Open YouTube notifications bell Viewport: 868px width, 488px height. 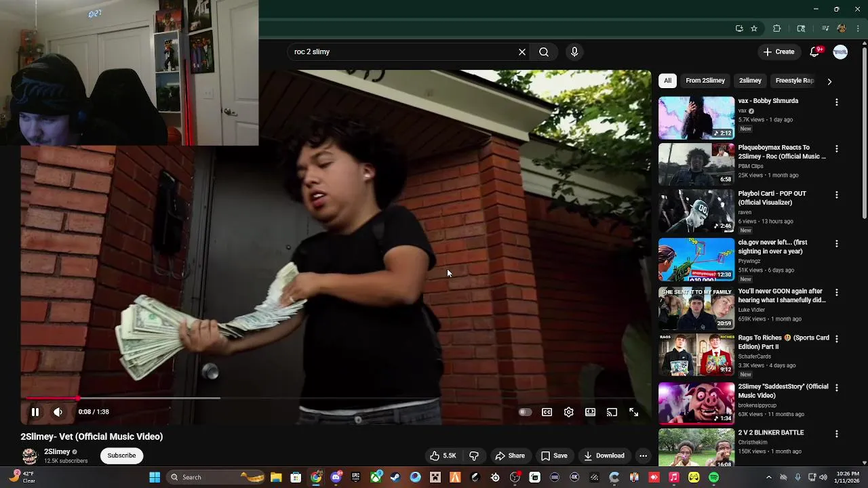[x=815, y=52]
